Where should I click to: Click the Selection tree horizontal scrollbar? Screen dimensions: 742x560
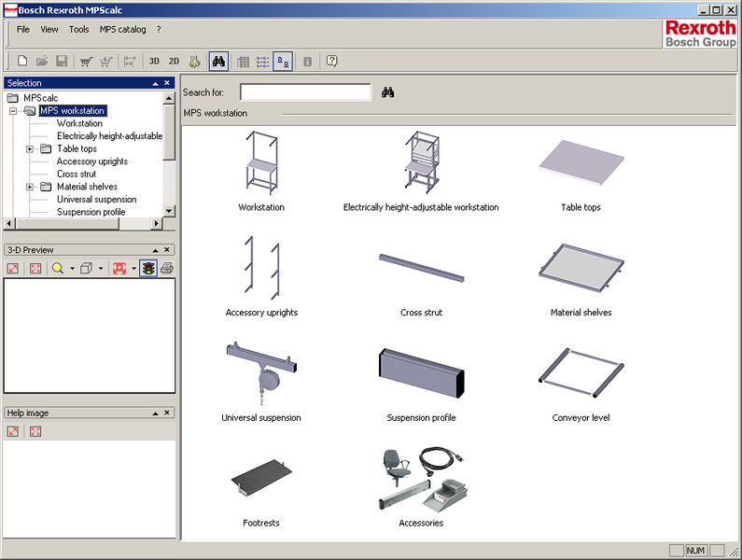[84, 224]
